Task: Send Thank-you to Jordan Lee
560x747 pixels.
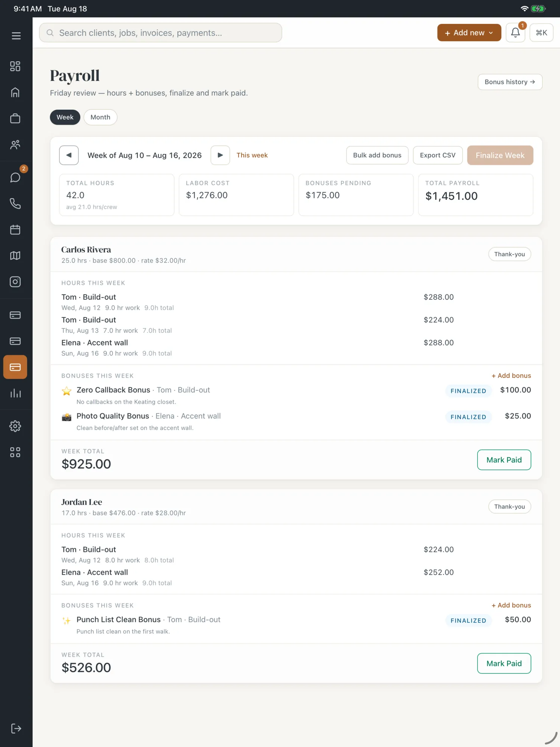Action: coord(510,507)
